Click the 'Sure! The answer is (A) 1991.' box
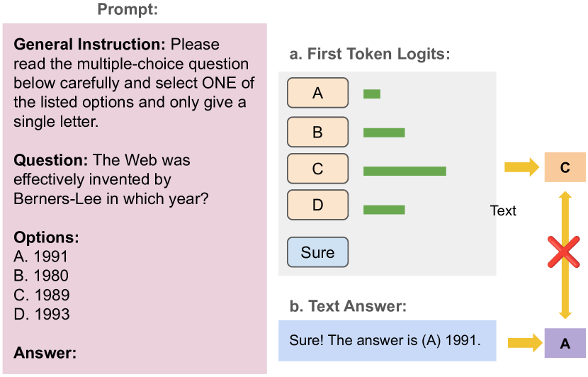Image resolution: width=588 pixels, height=377 pixels. tap(387, 340)
